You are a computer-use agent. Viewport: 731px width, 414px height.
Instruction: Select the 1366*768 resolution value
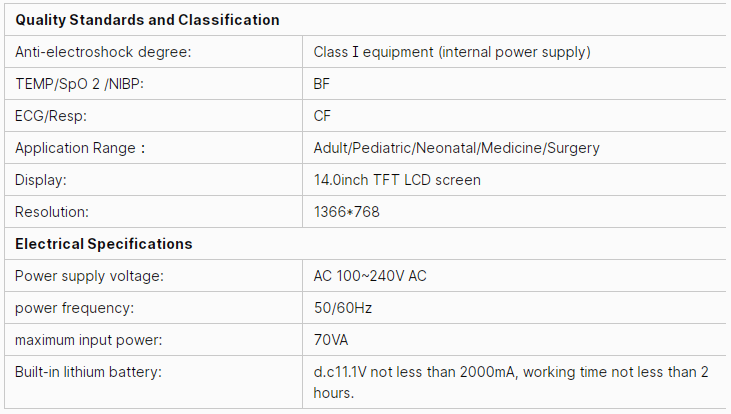click(x=347, y=212)
